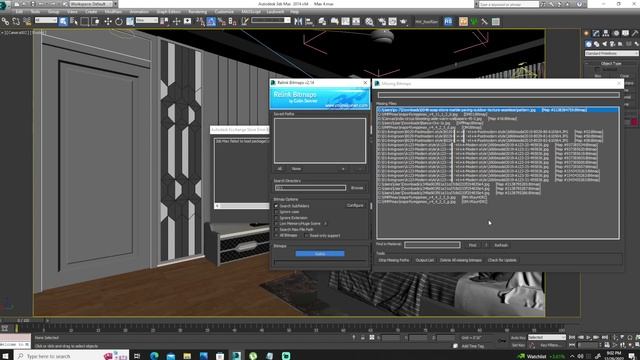Image resolution: width=640 pixels, height=360 pixels.
Task: Open the selection filter All dropdown
Action: [x=46, y=20]
